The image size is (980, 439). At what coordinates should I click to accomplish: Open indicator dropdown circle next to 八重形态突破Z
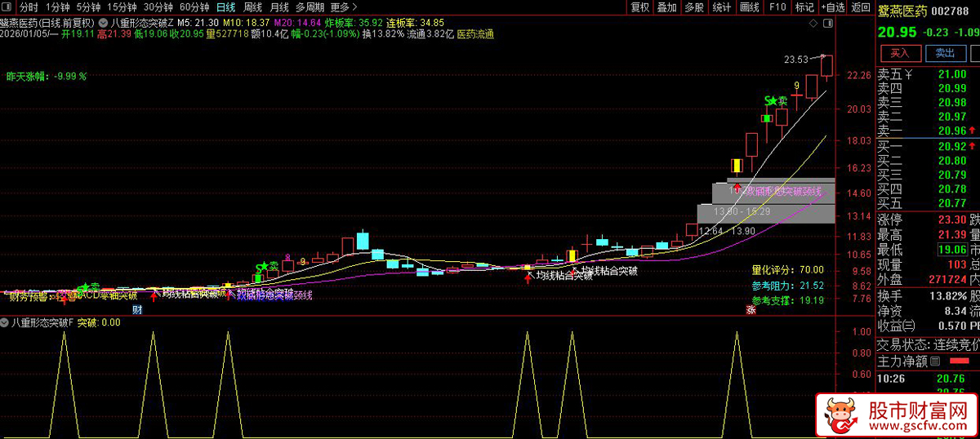(101, 21)
